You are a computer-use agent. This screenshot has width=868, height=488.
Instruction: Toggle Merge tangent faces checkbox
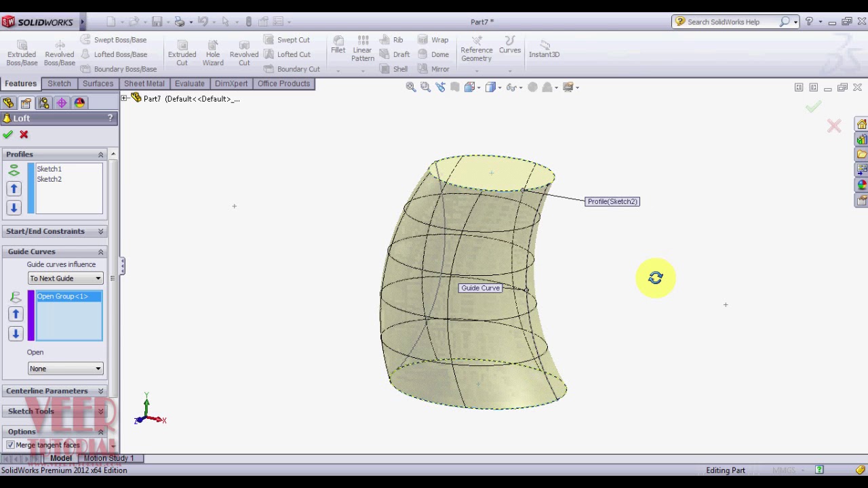pyautogui.click(x=10, y=445)
